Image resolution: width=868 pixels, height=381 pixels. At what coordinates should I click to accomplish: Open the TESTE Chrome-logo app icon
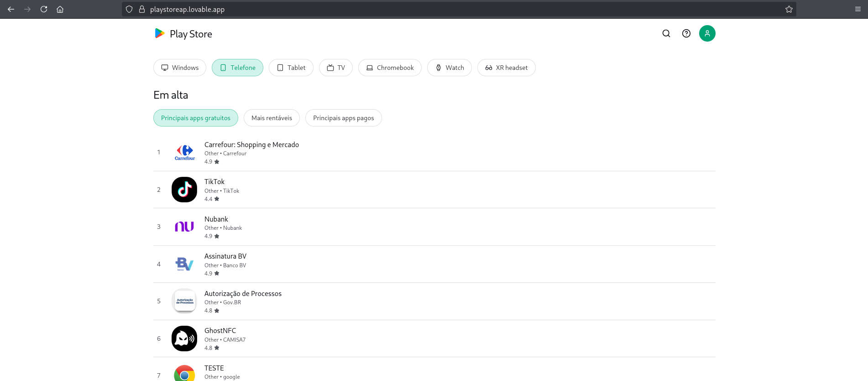point(184,373)
